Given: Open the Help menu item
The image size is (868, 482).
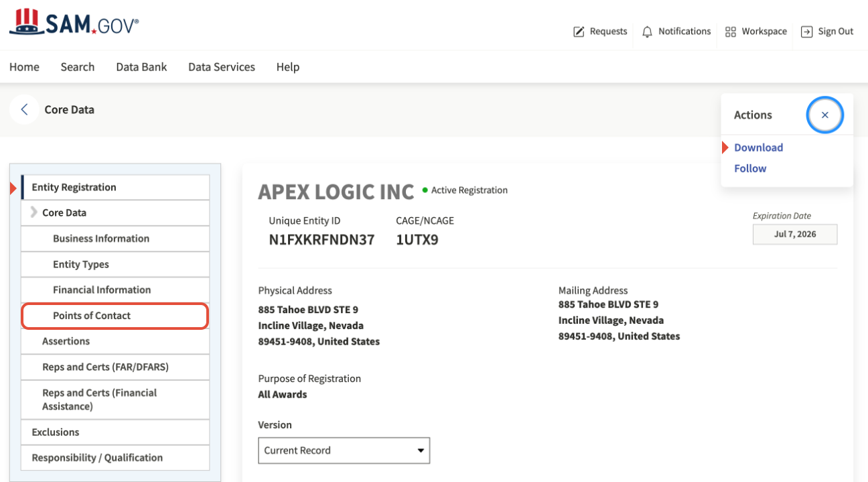Looking at the screenshot, I should pos(288,67).
